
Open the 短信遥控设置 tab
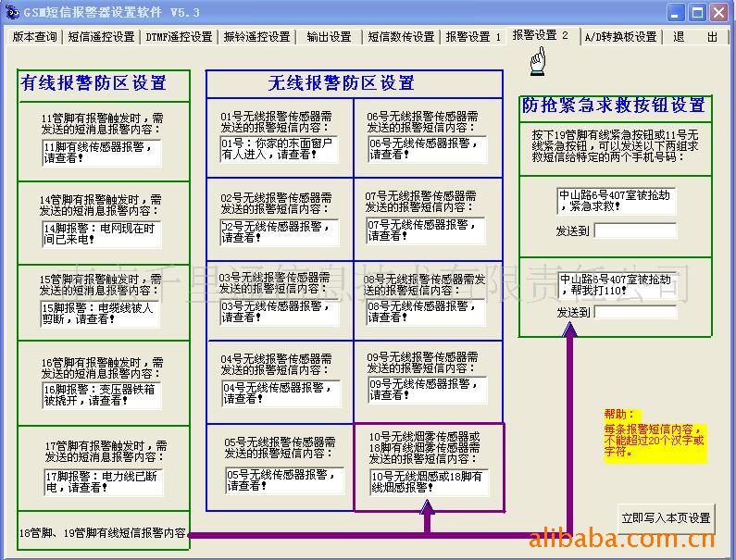101,37
